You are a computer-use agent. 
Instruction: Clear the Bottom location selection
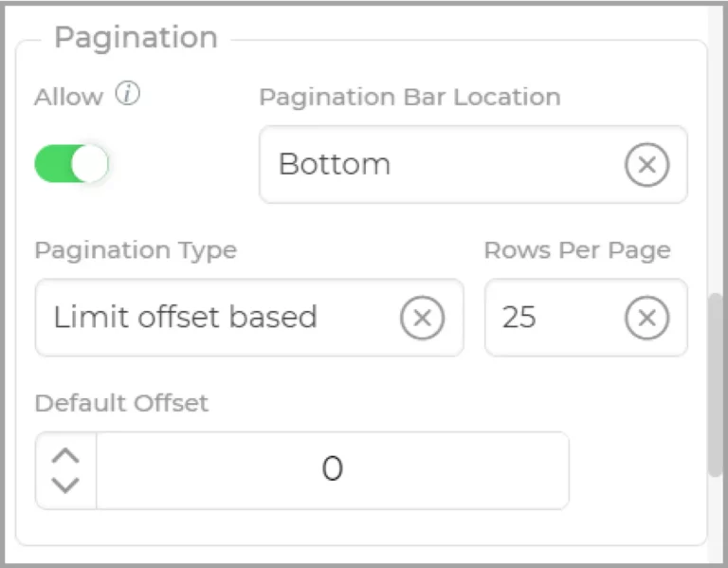[646, 164]
